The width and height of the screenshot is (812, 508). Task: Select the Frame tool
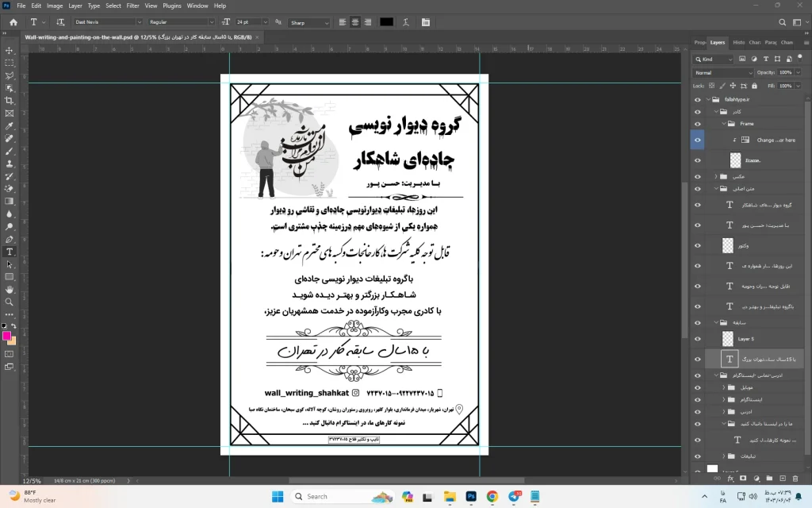tap(10, 113)
